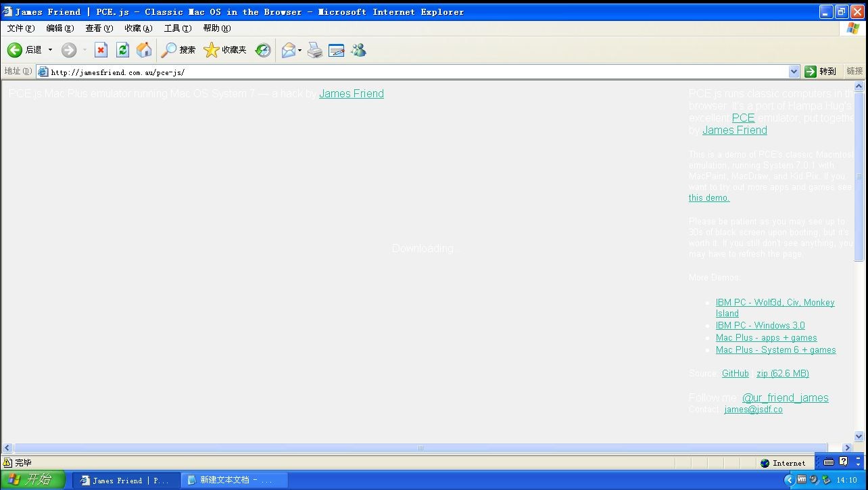Click the Windows flag logo throbber

click(x=853, y=28)
